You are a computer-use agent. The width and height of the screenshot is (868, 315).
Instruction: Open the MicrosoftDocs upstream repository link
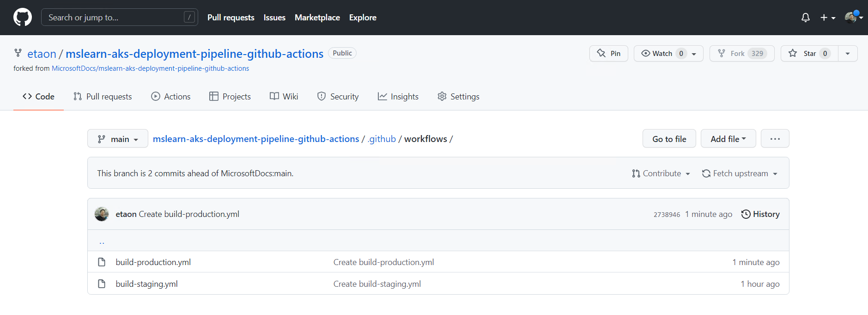click(x=150, y=68)
